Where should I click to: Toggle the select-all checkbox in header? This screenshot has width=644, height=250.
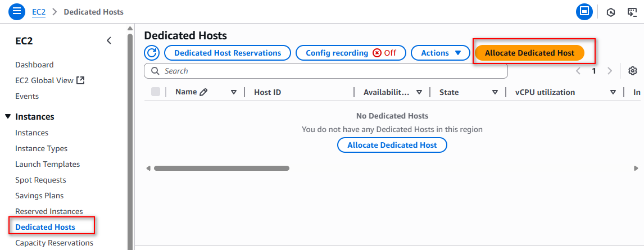[156, 92]
